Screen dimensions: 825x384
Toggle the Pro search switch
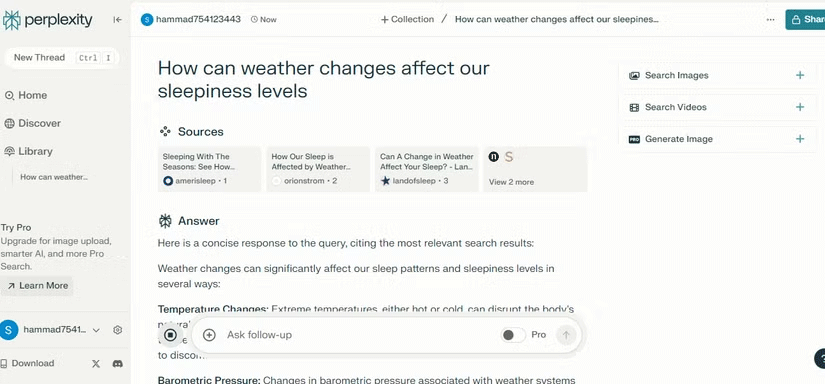pos(513,335)
